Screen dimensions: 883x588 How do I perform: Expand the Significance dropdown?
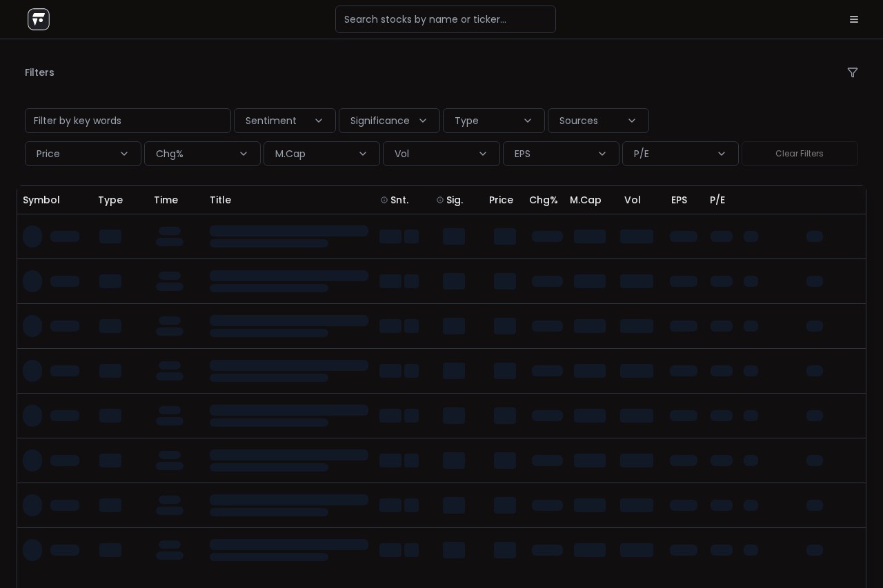point(389,121)
